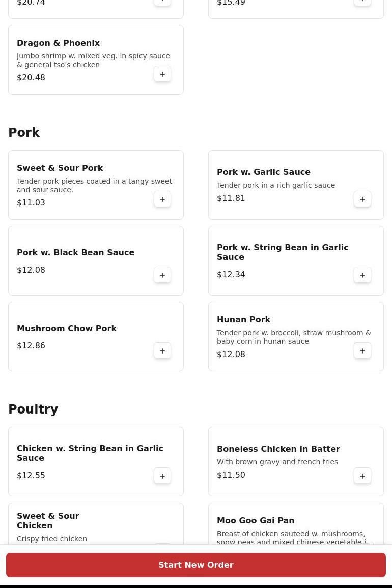Click the Sweet & Sour Chicken title

[x=48, y=521]
